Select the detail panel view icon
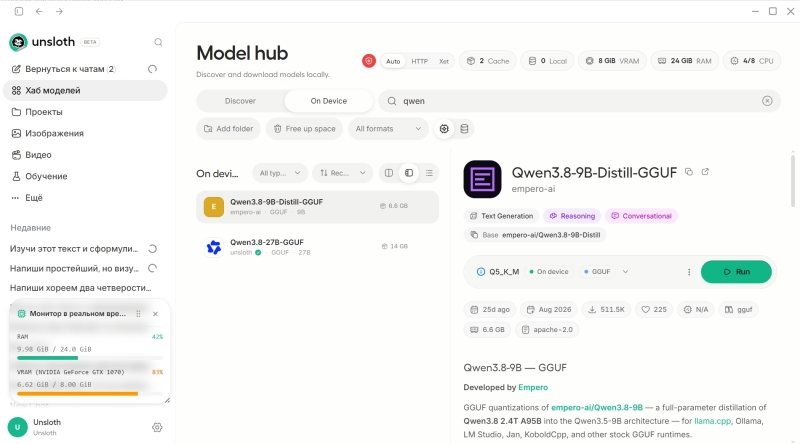The image size is (800, 444). point(409,173)
